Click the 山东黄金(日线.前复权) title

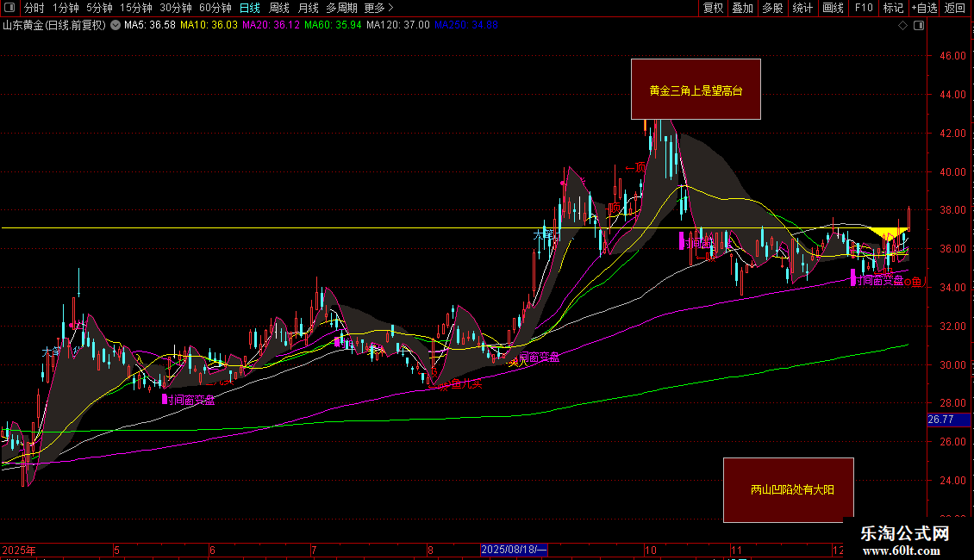(54, 26)
